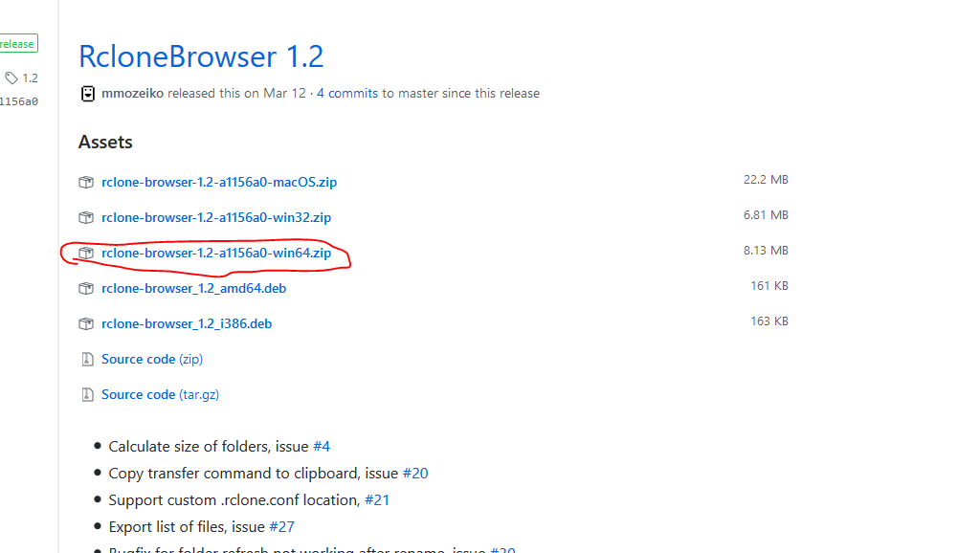Click the package icon beside amd64.deb asset
The width and height of the screenshot is (980, 553).
click(85, 289)
